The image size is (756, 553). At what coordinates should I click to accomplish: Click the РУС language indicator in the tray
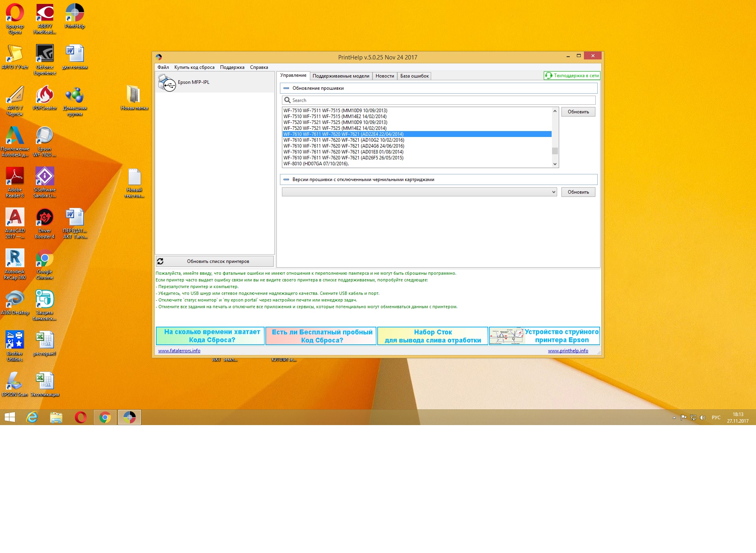pos(716,418)
